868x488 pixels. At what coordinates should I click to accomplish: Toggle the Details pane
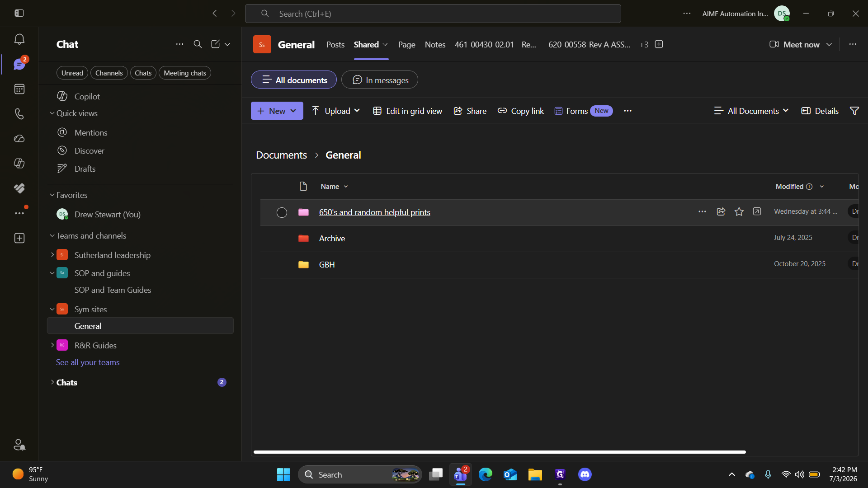click(820, 111)
